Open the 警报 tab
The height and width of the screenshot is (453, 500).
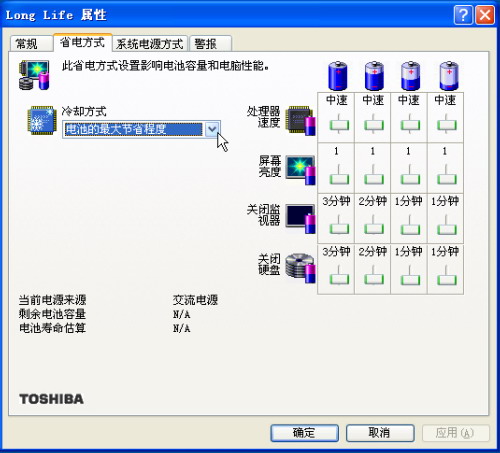(210, 44)
